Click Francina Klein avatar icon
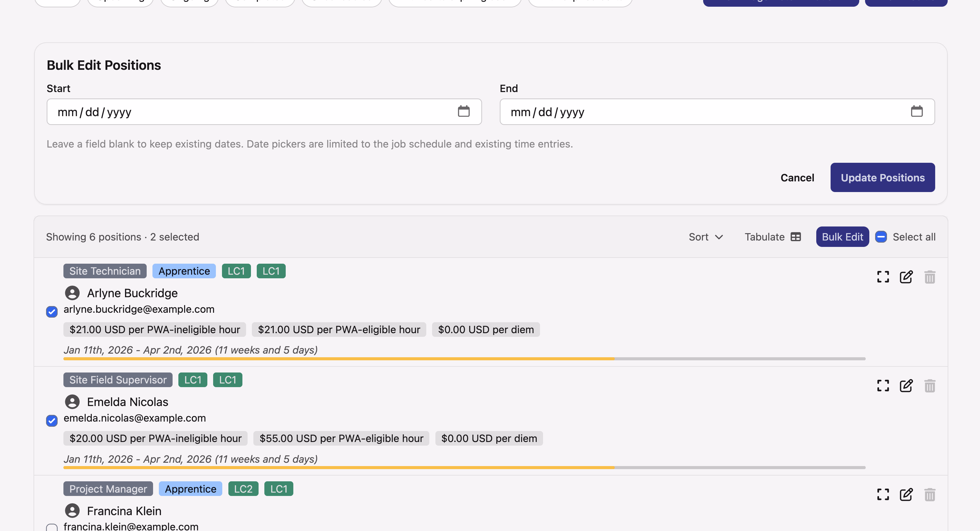Viewport: 980px width, 531px height. point(72,511)
